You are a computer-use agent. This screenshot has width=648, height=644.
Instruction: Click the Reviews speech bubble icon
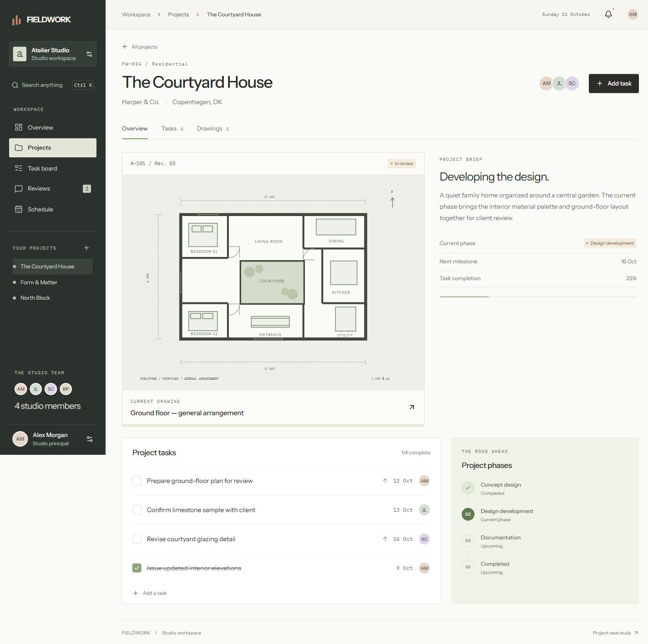coord(19,189)
